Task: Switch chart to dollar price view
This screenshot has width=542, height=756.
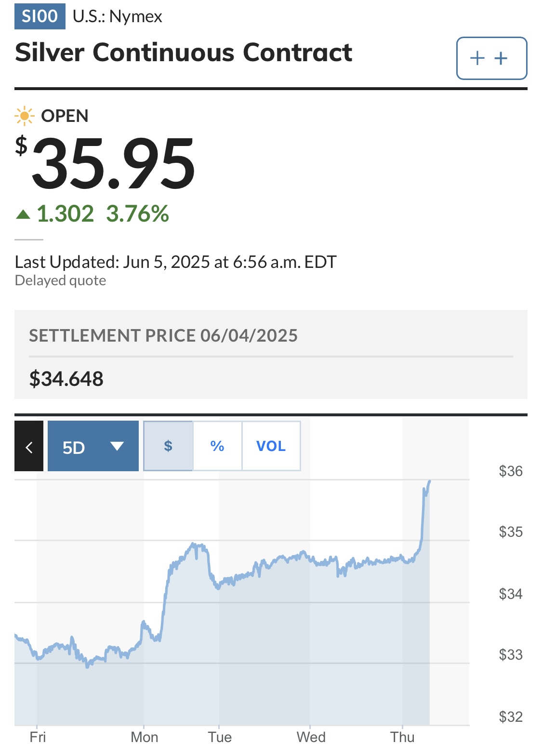Action: coord(168,446)
